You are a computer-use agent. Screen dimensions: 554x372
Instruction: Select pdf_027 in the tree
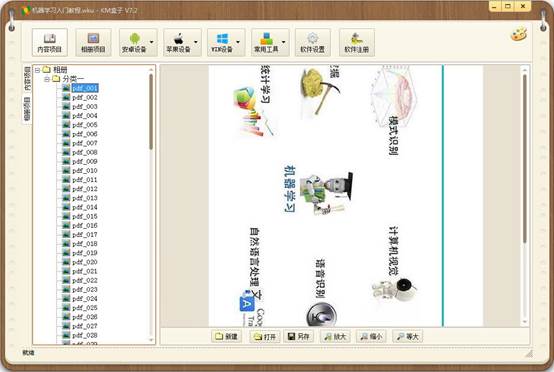pyautogui.click(x=85, y=326)
